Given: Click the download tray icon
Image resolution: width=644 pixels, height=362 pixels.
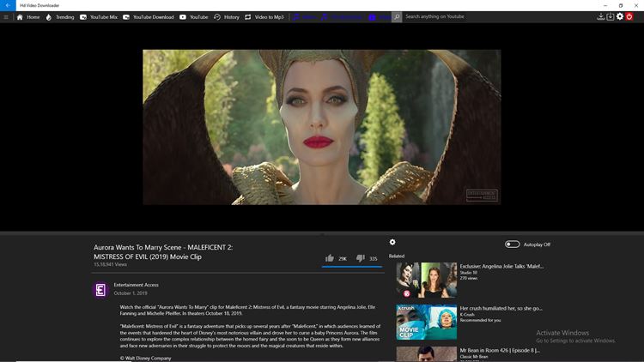Looking at the screenshot, I should 600,17.
